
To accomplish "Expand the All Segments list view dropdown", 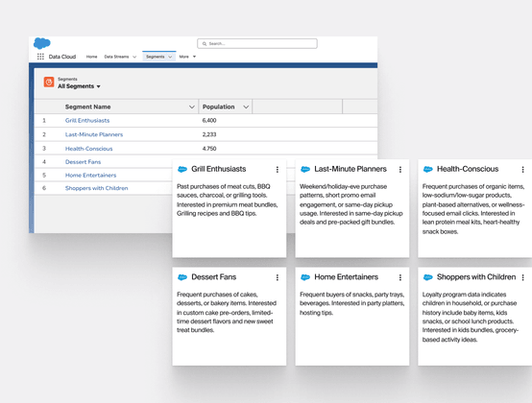I will [98, 86].
